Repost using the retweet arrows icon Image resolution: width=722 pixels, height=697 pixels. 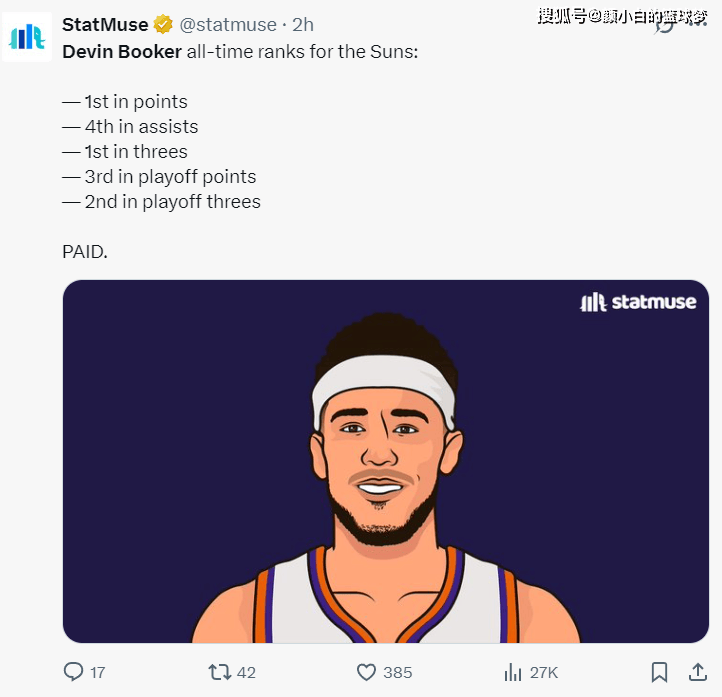tap(218, 672)
